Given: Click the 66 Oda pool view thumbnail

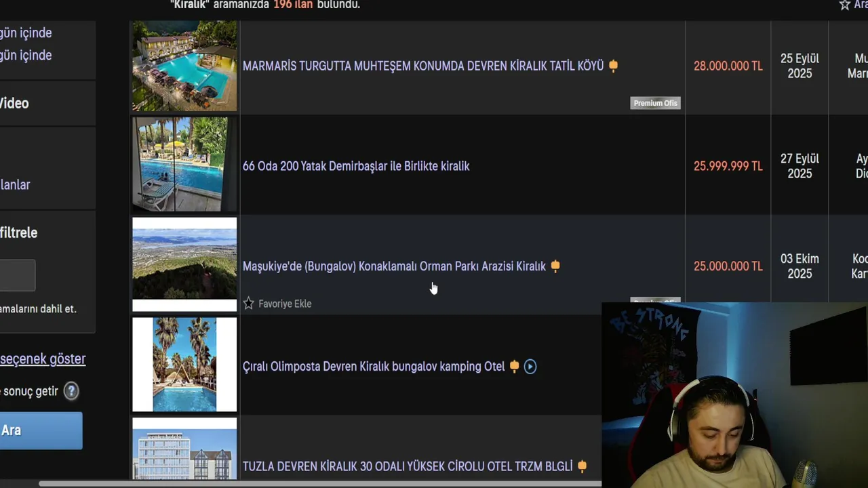Looking at the screenshot, I should coord(184,164).
